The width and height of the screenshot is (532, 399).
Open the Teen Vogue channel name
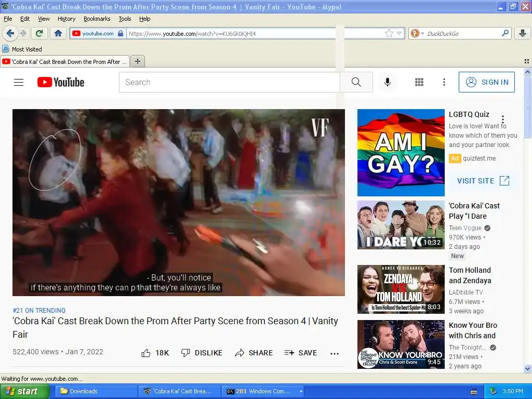tap(465, 228)
